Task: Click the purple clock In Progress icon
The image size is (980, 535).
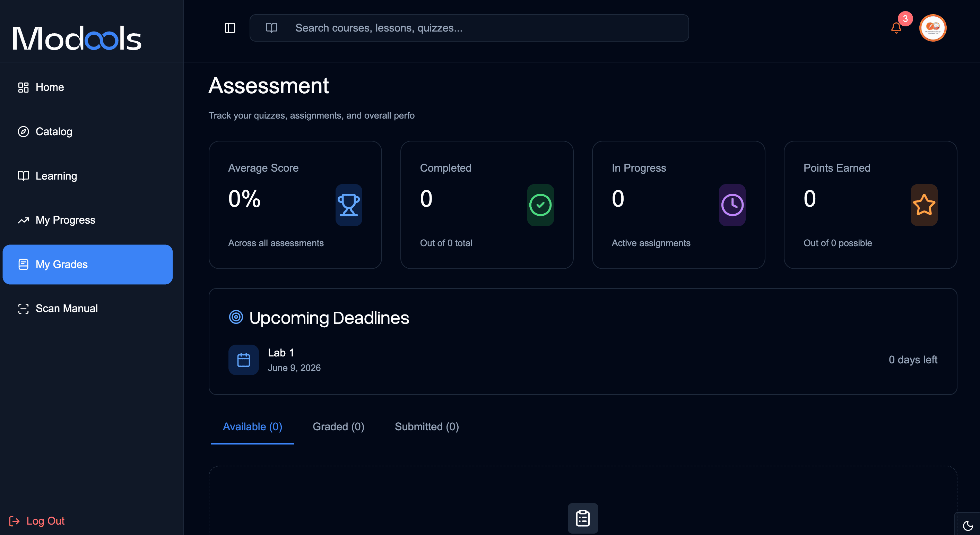Action: pyautogui.click(x=732, y=205)
